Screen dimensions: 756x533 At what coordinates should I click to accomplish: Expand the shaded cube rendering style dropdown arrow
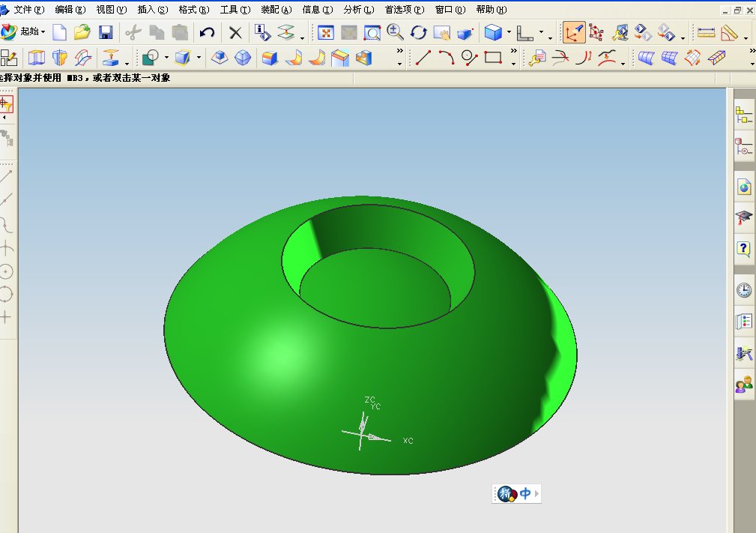pos(509,32)
